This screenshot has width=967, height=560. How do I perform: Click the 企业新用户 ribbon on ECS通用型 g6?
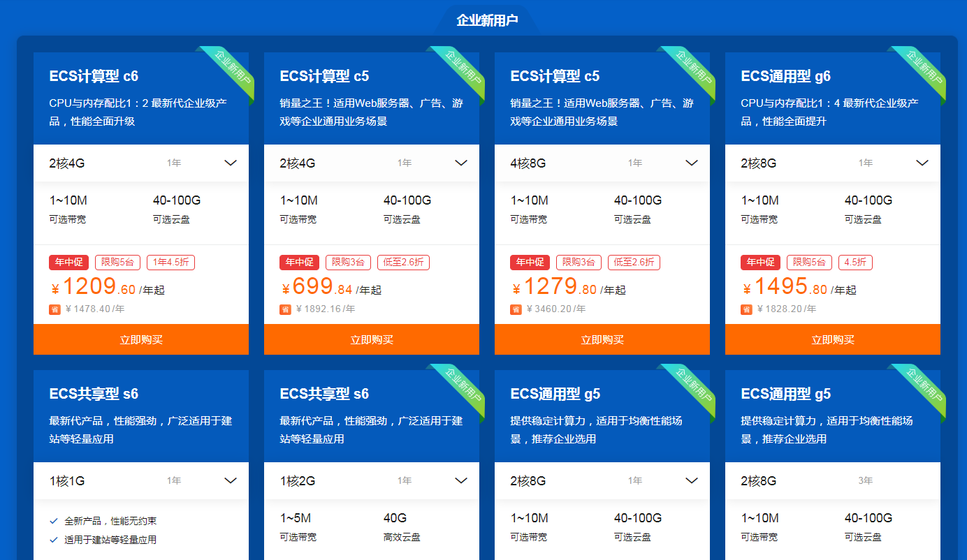[x=922, y=71]
